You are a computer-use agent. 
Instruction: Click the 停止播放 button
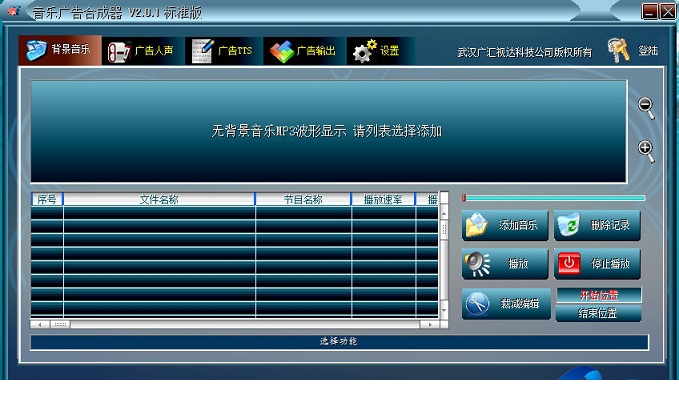pyautogui.click(x=597, y=263)
